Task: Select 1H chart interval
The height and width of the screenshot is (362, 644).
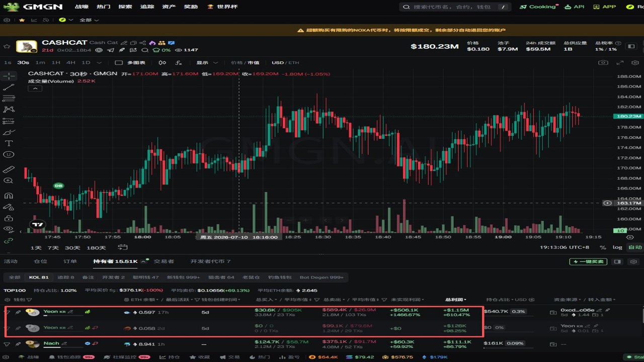Action: [56, 63]
